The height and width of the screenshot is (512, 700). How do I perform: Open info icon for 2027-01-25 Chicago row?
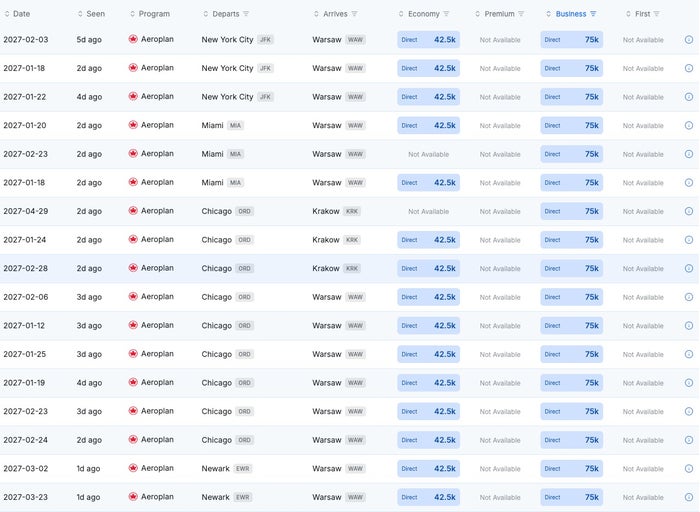pyautogui.click(x=688, y=354)
